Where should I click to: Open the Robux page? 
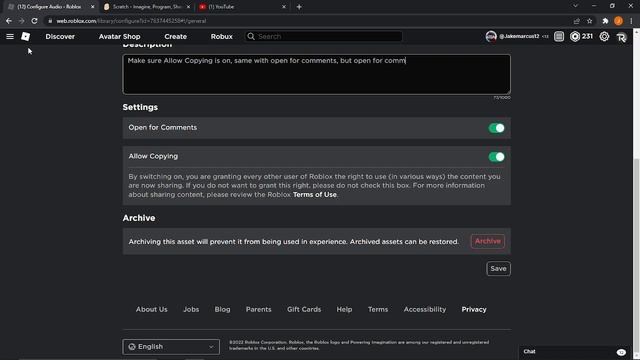point(222,36)
